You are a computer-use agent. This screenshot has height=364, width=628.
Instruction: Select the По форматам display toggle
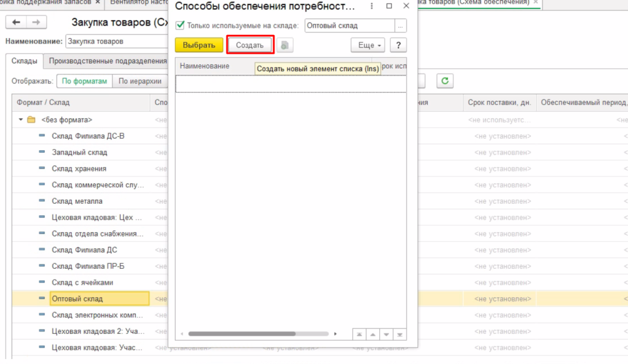(x=85, y=81)
